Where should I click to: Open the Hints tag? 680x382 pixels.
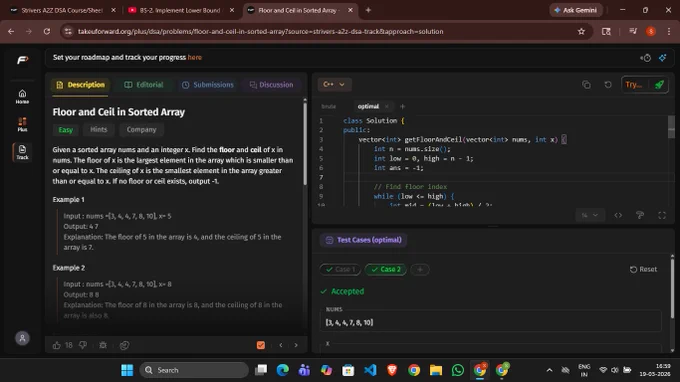(98, 129)
